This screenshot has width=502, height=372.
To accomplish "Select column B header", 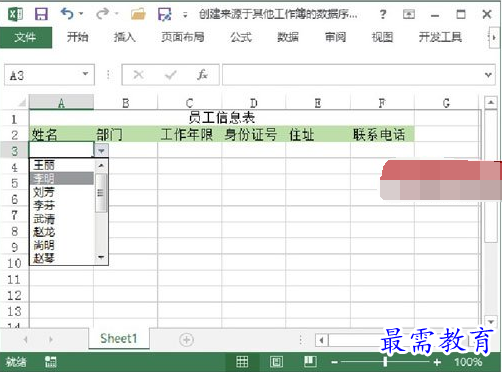I will (x=126, y=103).
